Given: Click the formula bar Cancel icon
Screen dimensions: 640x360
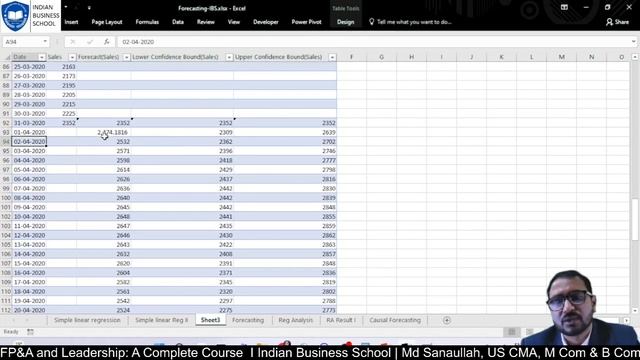Looking at the screenshot, I should coord(73,42).
